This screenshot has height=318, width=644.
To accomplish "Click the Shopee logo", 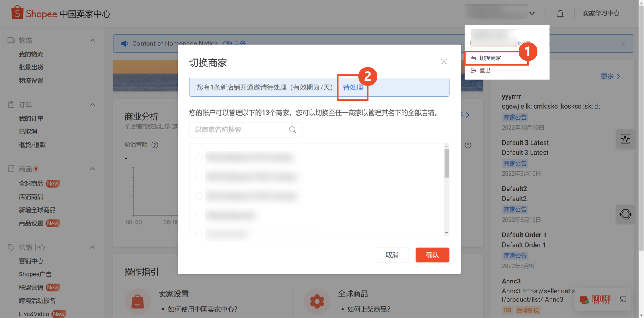I will click(x=34, y=13).
